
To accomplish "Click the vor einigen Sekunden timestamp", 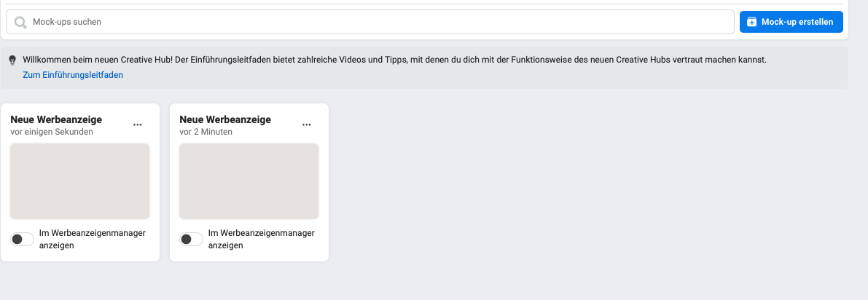I will point(52,133).
